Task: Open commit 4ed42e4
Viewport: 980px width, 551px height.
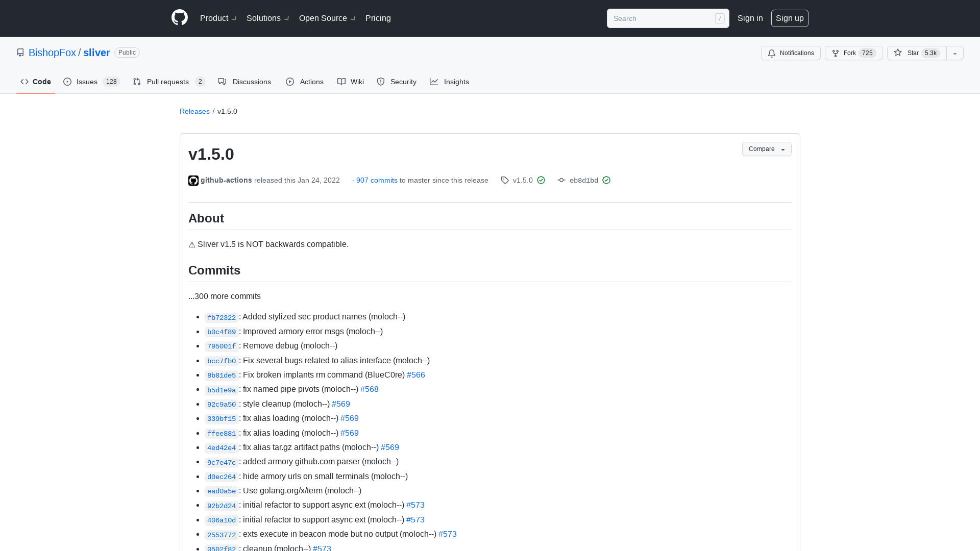Action: [x=222, y=447]
